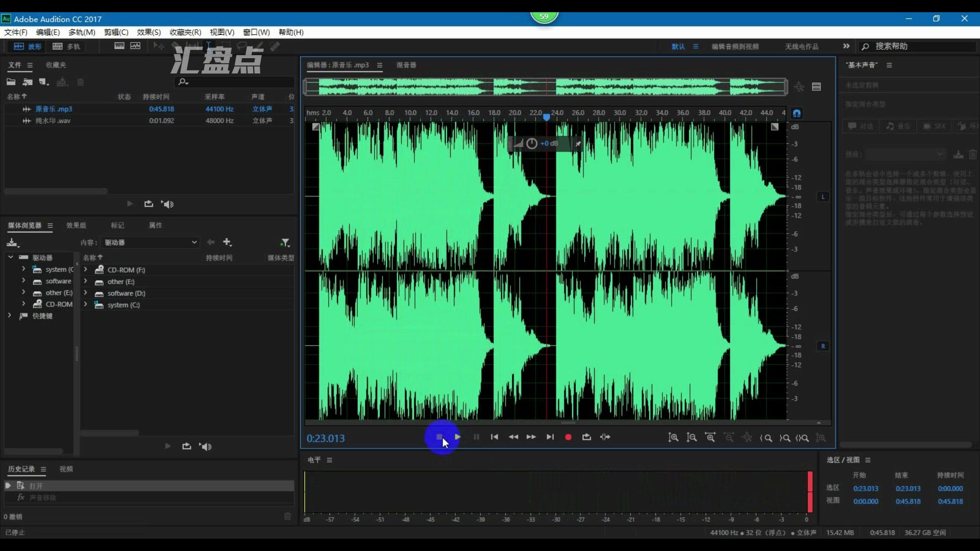This screenshot has height=551, width=980.
Task: Start playback with the Play button
Action: point(458,437)
